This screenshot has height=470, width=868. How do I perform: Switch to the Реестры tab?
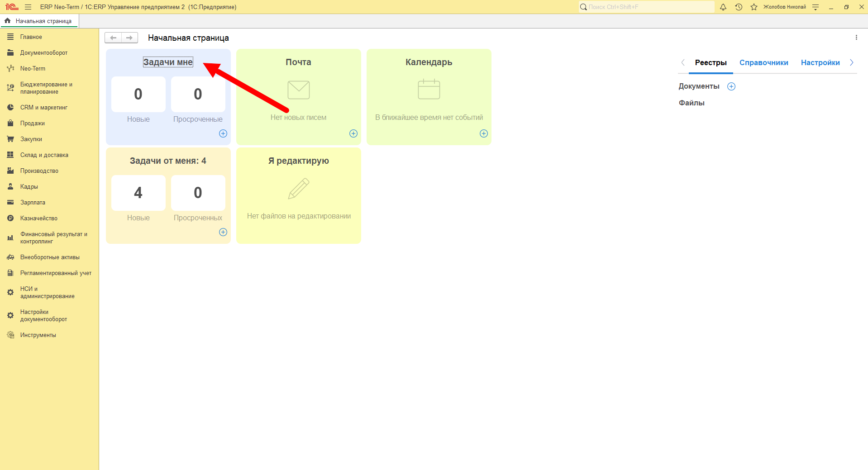coord(711,62)
